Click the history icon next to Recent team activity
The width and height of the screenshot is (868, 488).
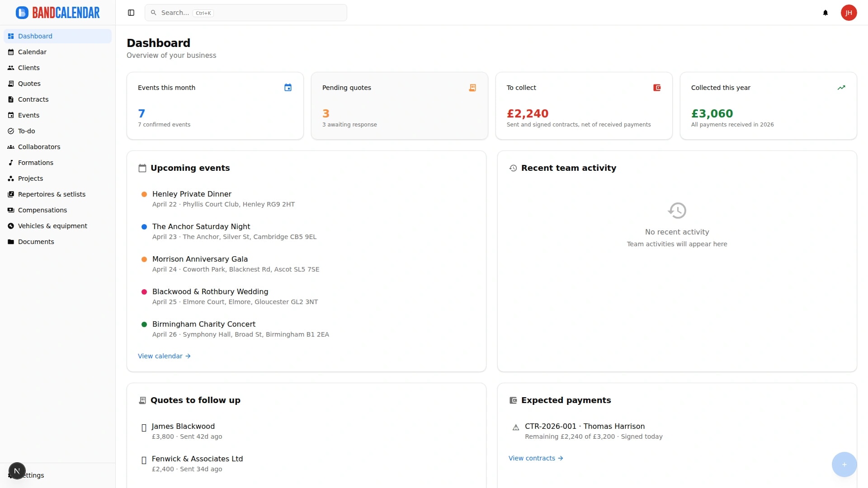513,168
